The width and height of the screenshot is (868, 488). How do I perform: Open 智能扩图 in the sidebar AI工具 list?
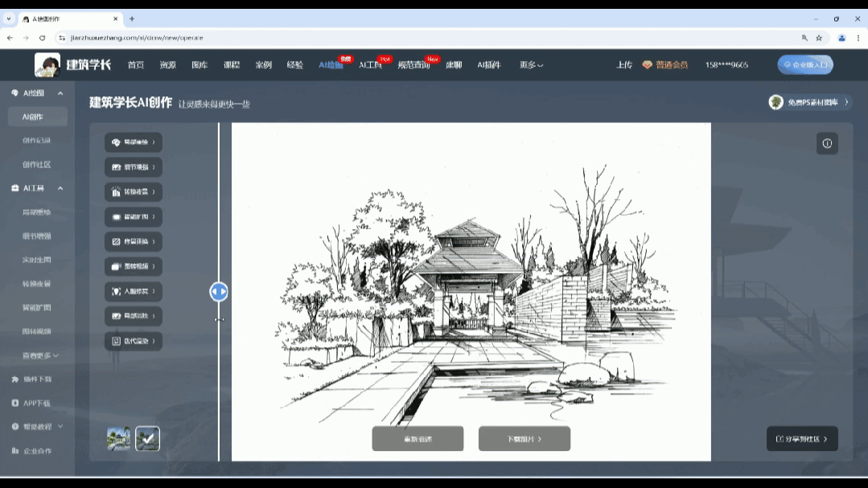36,307
